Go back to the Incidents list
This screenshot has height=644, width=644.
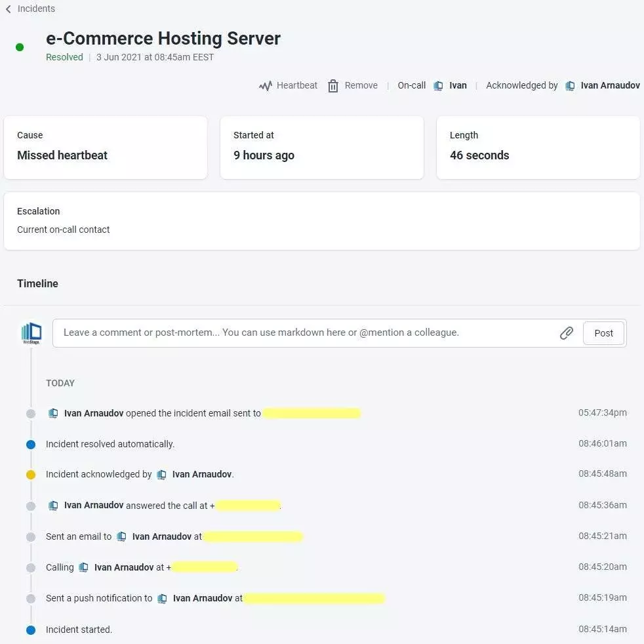36,9
